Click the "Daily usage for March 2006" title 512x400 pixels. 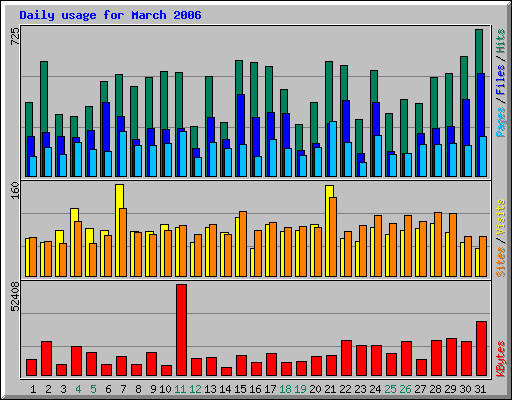pos(110,15)
